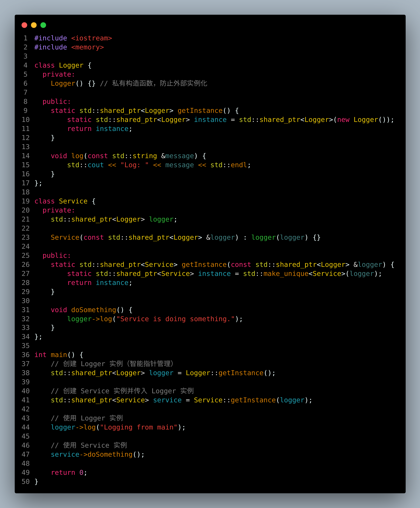Click 'doSomething' on line 31

click(x=94, y=310)
